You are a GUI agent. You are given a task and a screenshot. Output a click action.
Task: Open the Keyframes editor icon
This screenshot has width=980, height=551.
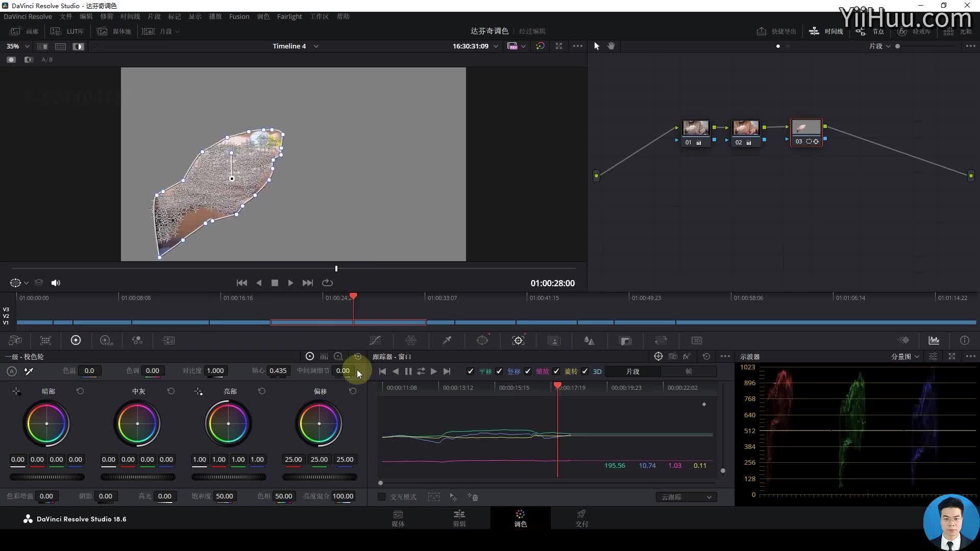pyautogui.click(x=903, y=340)
